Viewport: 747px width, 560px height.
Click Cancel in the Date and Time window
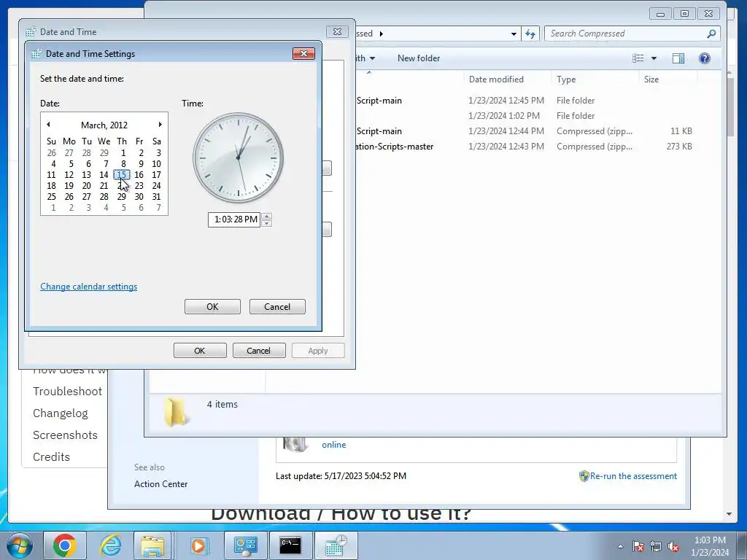[259, 351]
